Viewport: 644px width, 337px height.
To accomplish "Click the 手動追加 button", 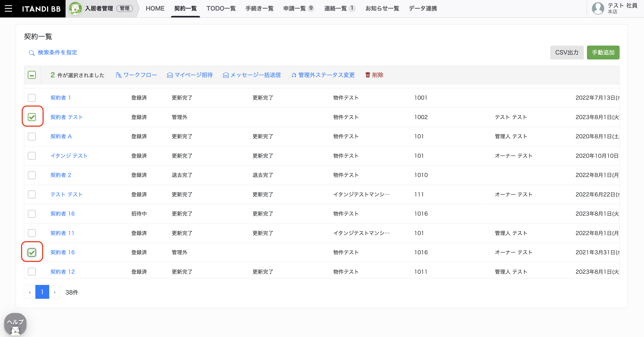I will (x=603, y=53).
